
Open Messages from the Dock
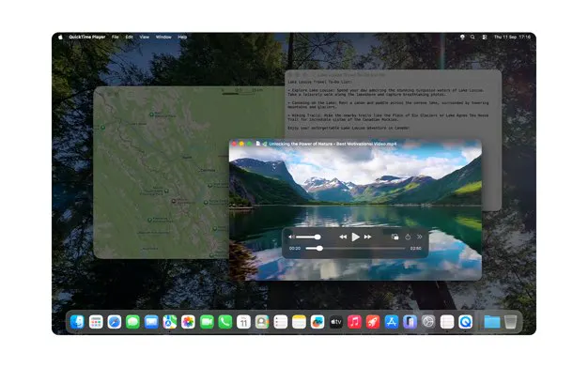coord(132,322)
